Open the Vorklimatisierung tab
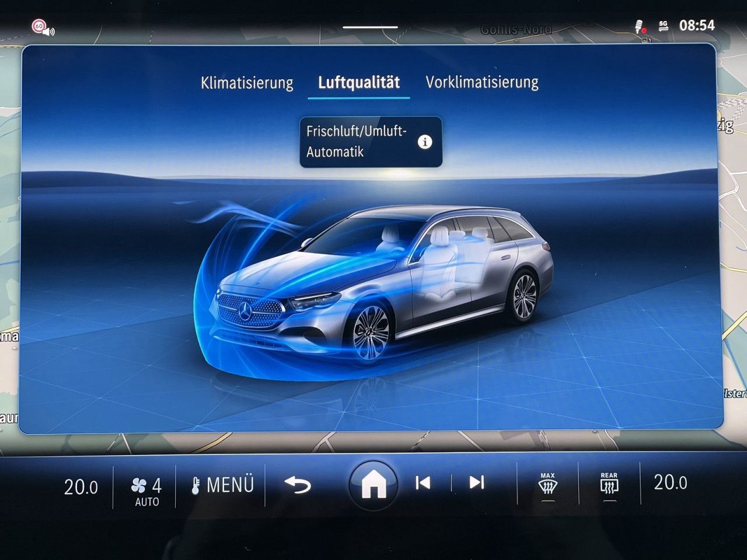The image size is (747, 560). pos(482,82)
